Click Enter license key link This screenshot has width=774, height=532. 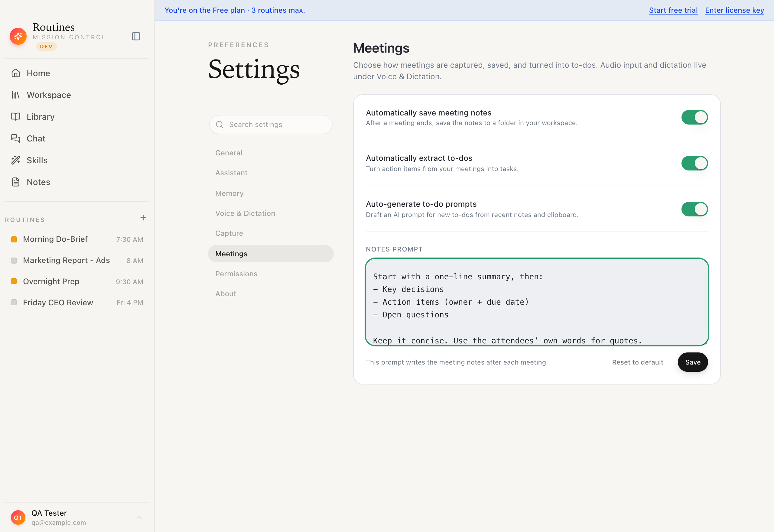734,10
